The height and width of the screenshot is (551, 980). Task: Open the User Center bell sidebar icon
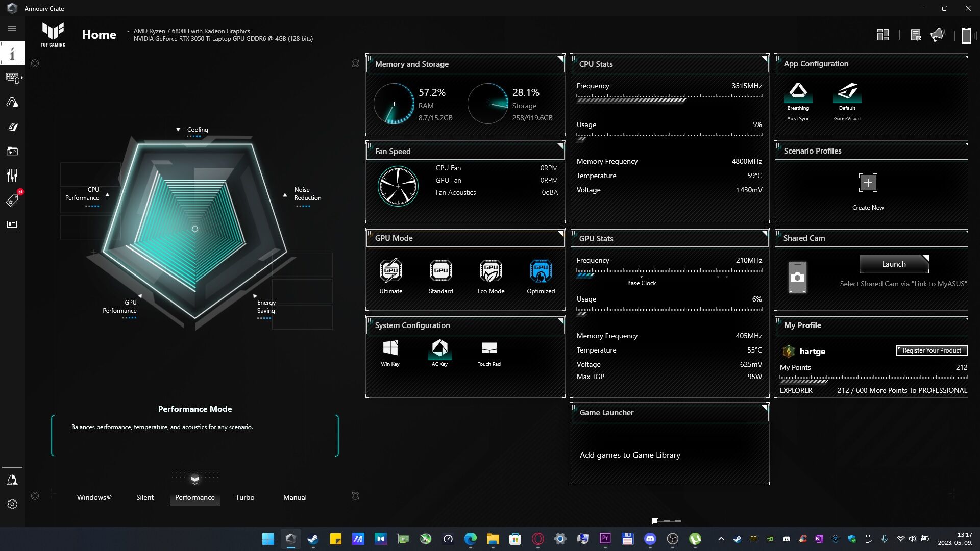coord(12,480)
